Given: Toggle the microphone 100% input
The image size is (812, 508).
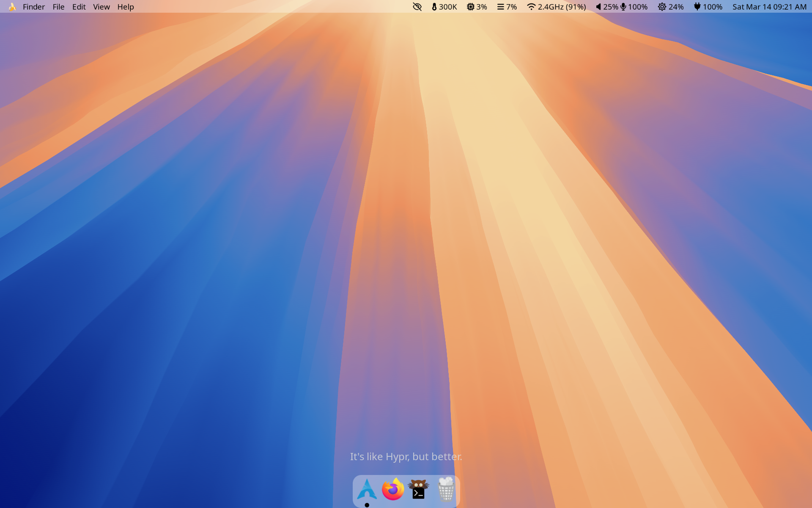Looking at the screenshot, I should coord(634,7).
